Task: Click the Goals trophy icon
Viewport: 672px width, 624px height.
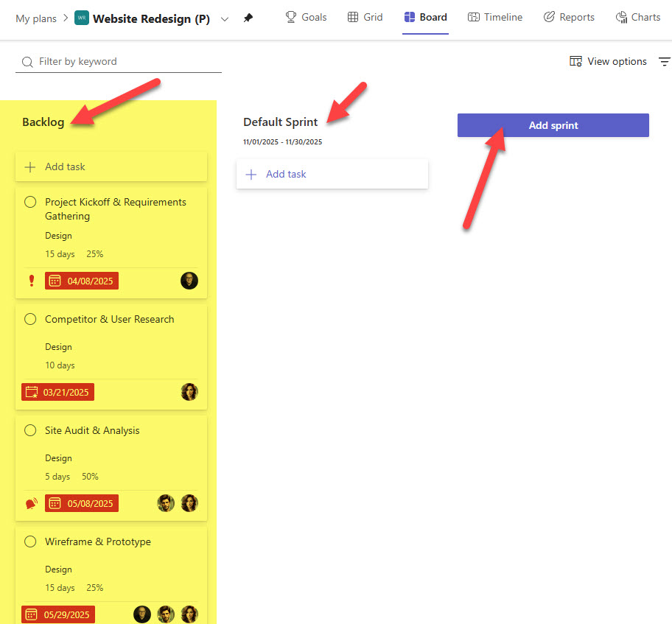Action: [x=291, y=17]
